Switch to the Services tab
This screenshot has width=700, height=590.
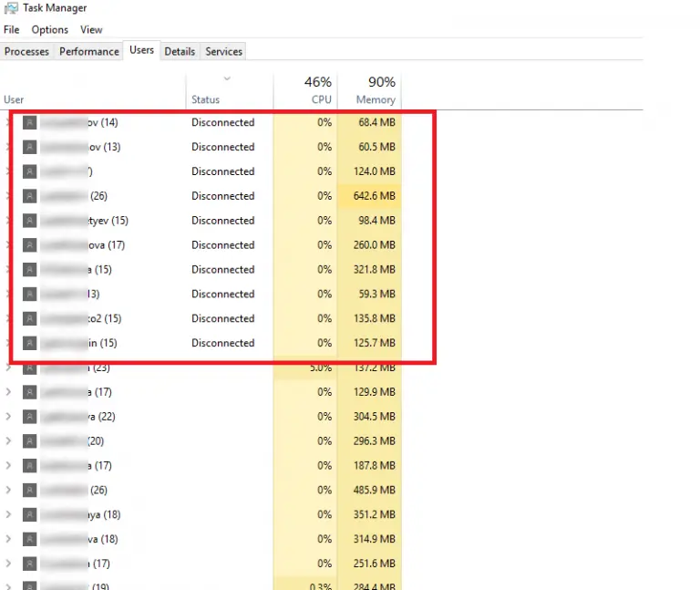point(223,51)
